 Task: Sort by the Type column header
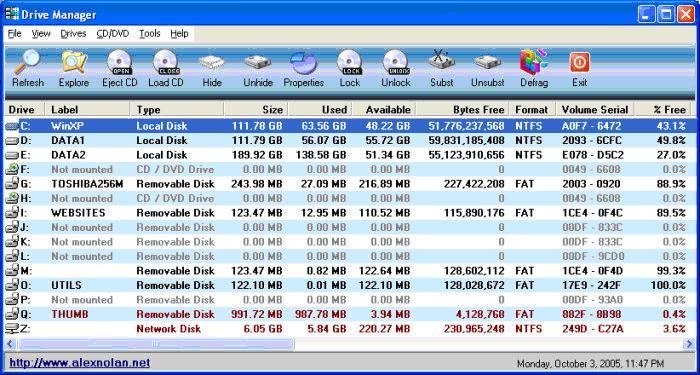tap(177, 109)
